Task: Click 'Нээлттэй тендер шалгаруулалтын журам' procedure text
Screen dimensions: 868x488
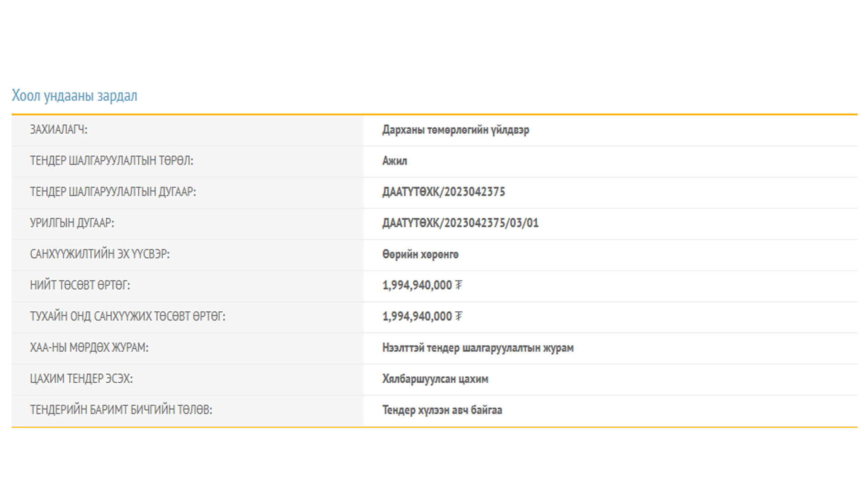Action: (x=477, y=348)
